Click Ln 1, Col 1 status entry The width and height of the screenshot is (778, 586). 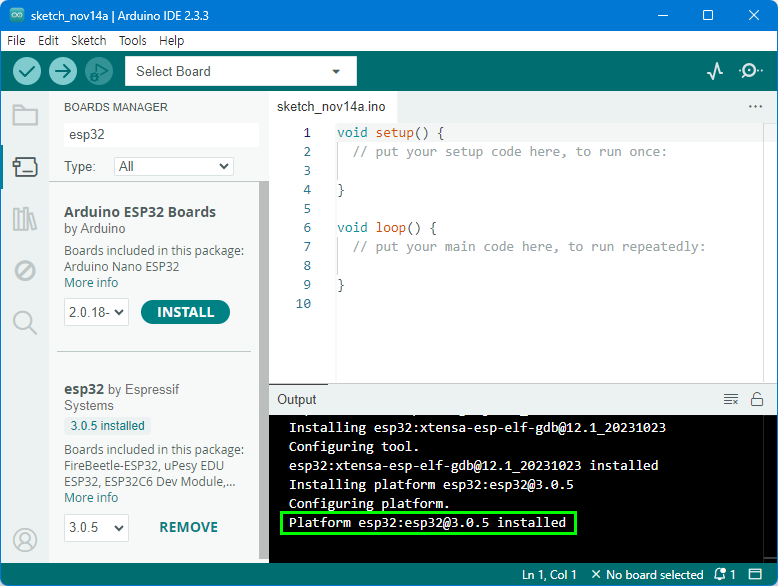549,575
